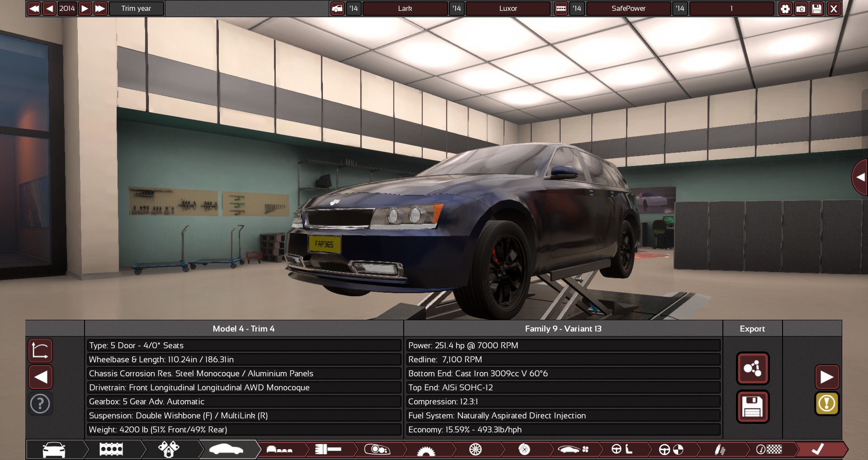
Task: Click the Trim year label
Action: click(x=136, y=9)
